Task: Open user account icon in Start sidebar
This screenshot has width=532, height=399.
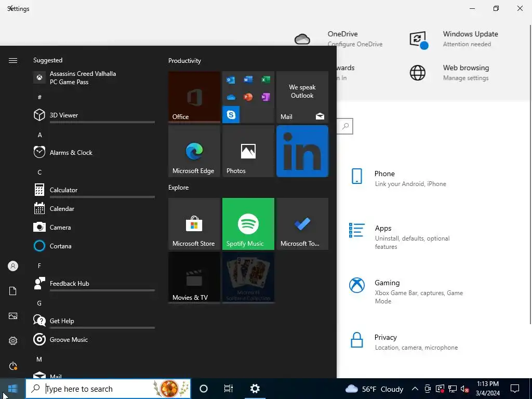Action: pyautogui.click(x=13, y=266)
